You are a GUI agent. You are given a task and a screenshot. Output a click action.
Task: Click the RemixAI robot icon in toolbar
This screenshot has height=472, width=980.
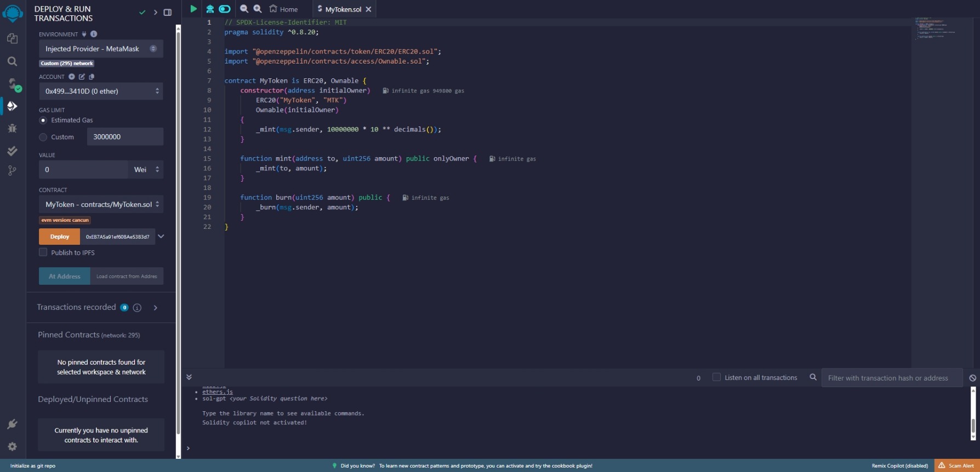[x=210, y=9]
